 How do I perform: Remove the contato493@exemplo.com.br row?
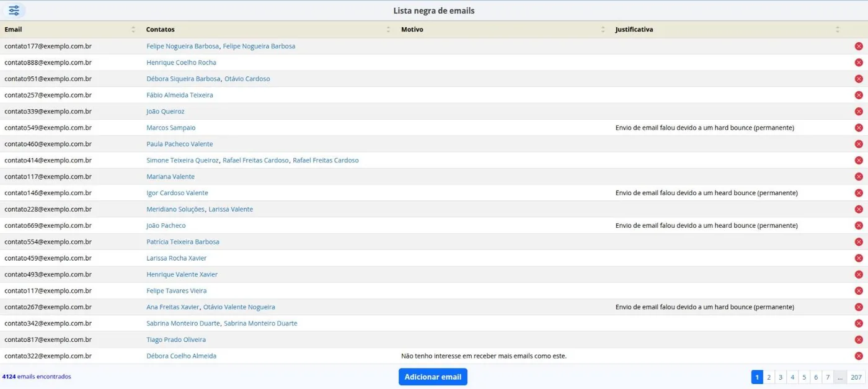[x=859, y=275]
